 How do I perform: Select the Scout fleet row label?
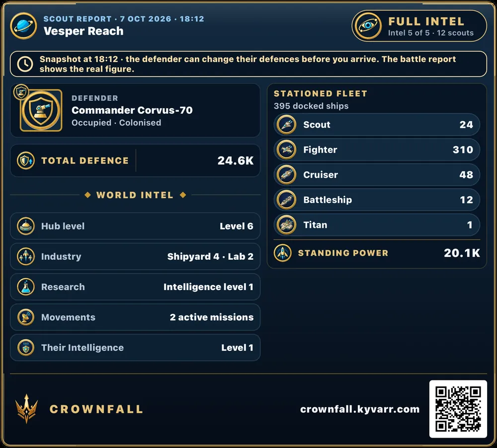[x=317, y=125]
